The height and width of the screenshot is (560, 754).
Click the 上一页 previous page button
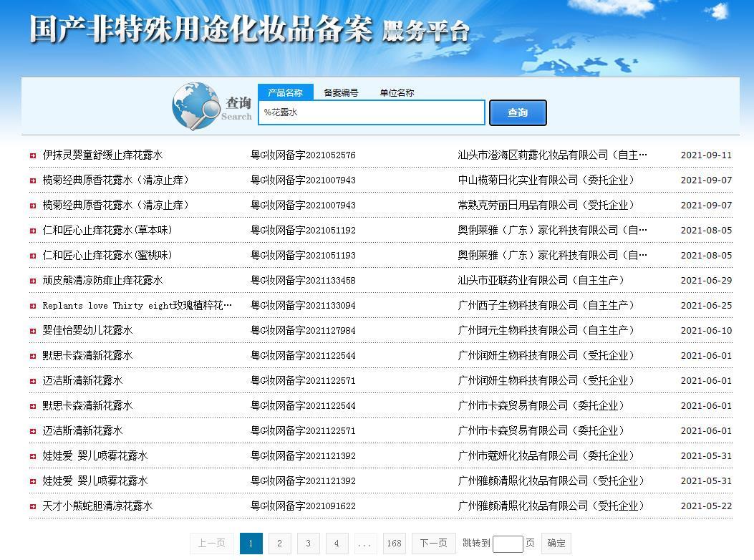tap(211, 543)
